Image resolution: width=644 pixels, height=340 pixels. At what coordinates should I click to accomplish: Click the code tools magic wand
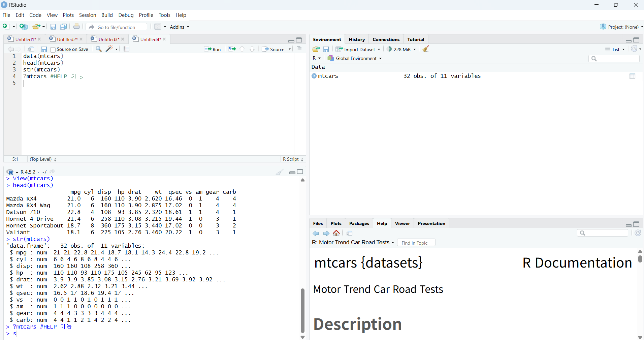[x=109, y=49]
